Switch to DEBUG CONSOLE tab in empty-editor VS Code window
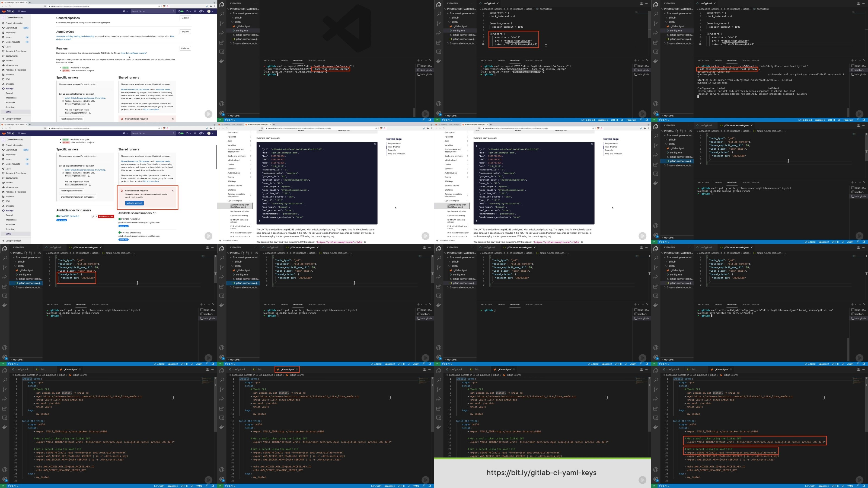This screenshot has width=868, height=488. (x=316, y=61)
